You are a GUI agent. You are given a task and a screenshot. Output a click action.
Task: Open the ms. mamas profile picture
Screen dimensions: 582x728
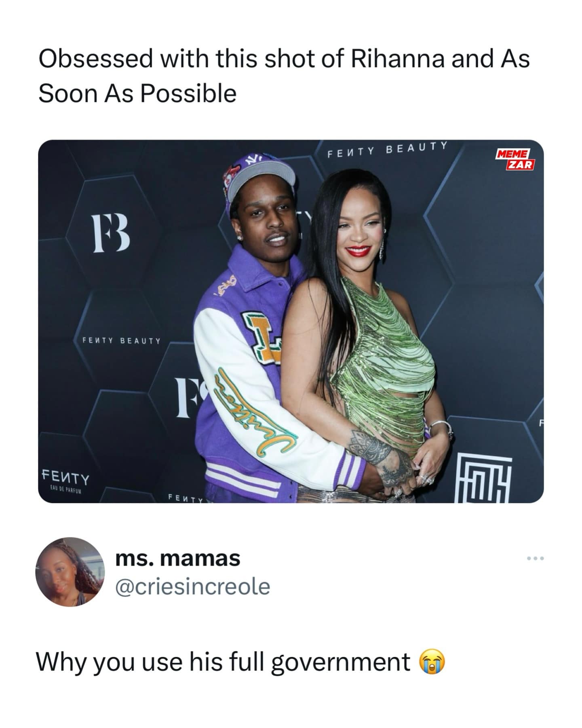click(x=70, y=572)
